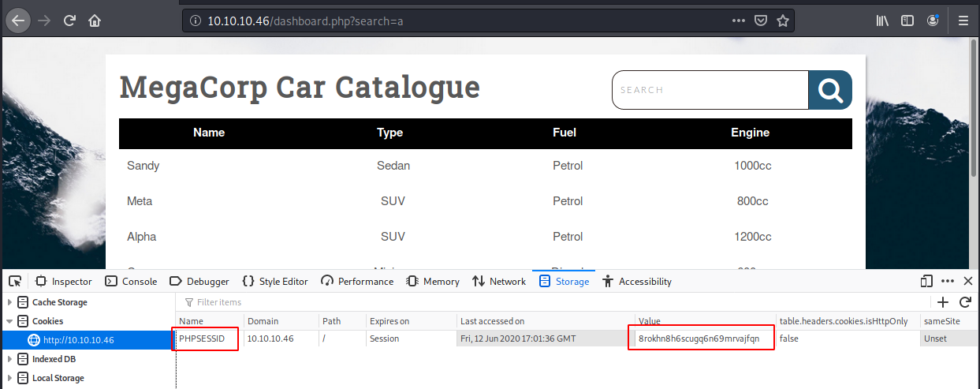The width and height of the screenshot is (980, 389).
Task: Bookmark this page with the star icon
Action: point(783,21)
